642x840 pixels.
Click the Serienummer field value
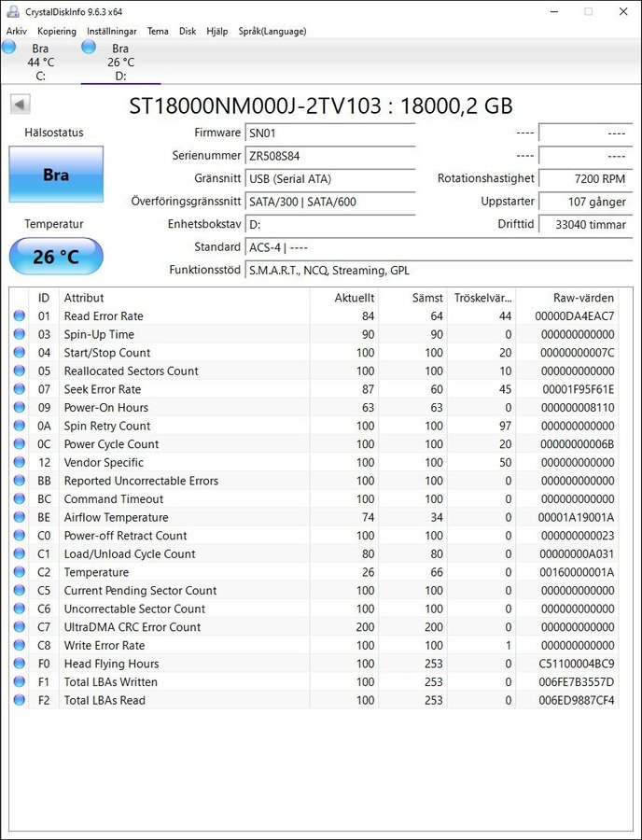click(329, 156)
